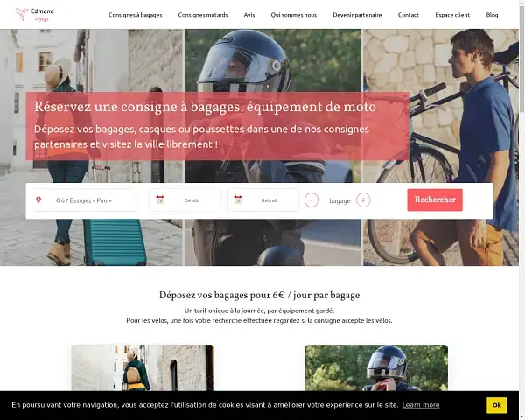Viewport: 525px width, 420px height.
Task: Go to the Avis page
Action: pyautogui.click(x=249, y=15)
